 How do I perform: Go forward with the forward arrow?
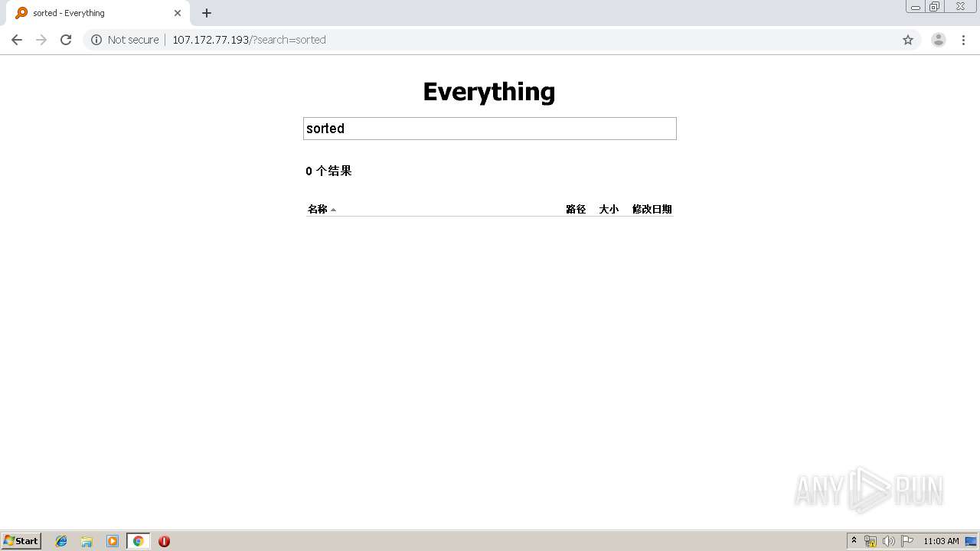pos(41,40)
